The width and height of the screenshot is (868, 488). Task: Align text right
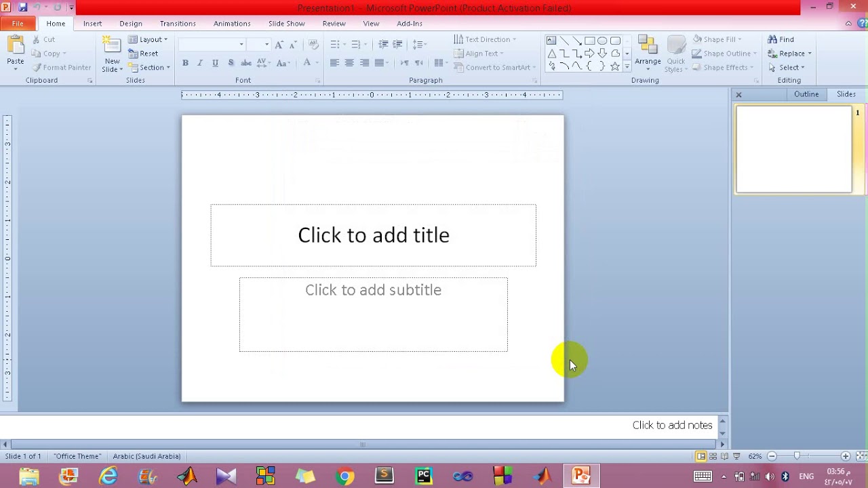coord(365,63)
